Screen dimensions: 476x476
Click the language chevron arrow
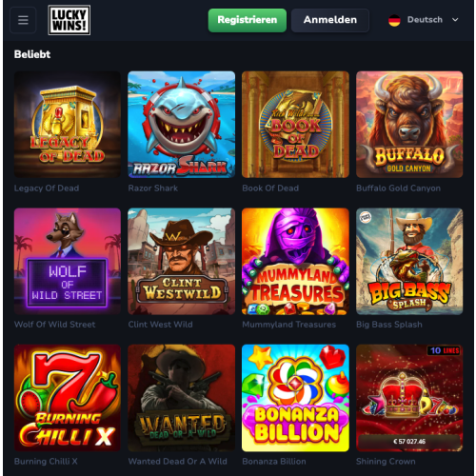pyautogui.click(x=455, y=20)
